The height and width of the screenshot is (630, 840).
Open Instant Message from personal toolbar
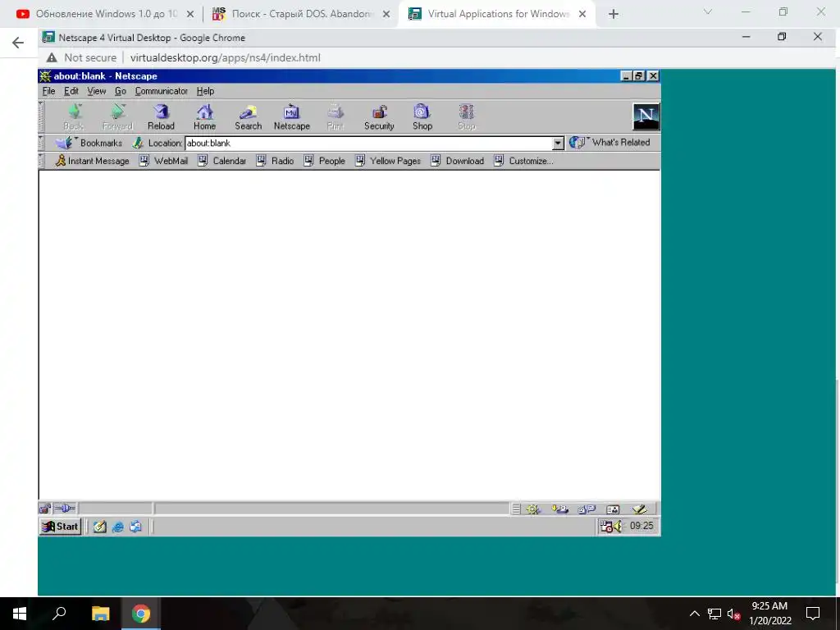(92, 161)
